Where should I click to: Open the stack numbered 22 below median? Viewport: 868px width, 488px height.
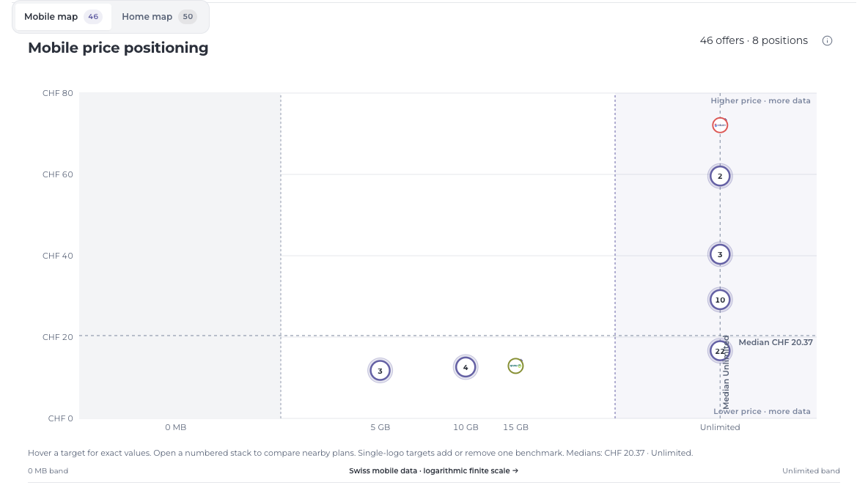pyautogui.click(x=720, y=351)
